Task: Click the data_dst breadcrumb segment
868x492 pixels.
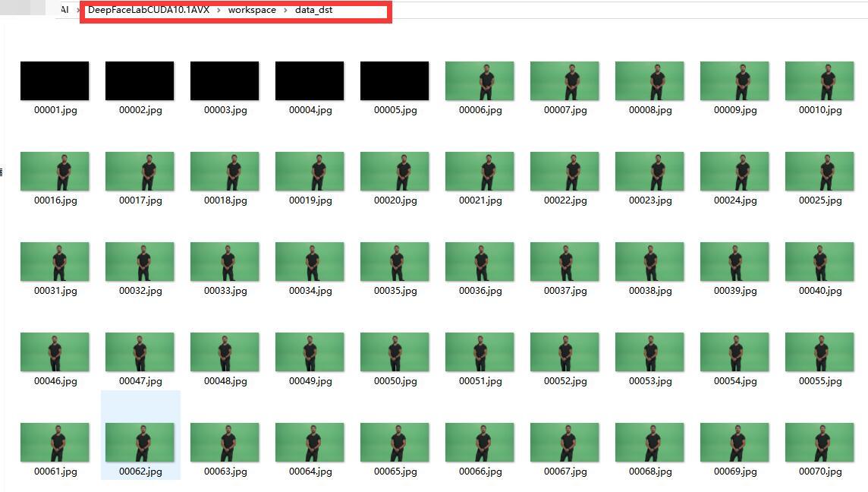Action: 314,10
